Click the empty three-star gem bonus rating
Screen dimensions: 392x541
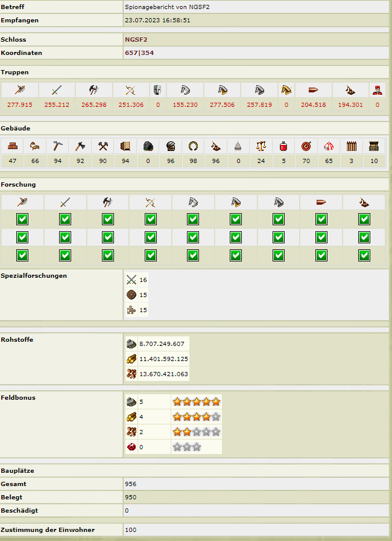[x=187, y=447]
